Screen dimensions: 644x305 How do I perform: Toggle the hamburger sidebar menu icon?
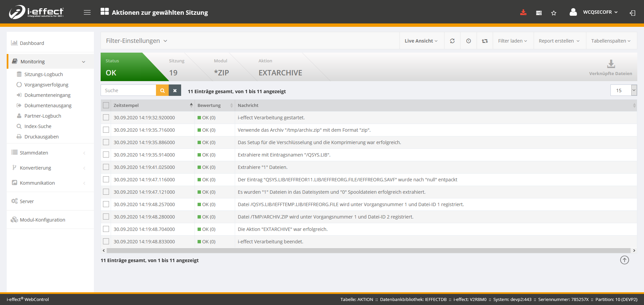[87, 13]
